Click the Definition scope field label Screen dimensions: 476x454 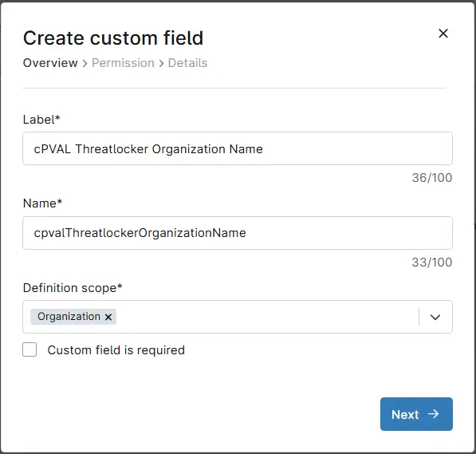pos(73,288)
